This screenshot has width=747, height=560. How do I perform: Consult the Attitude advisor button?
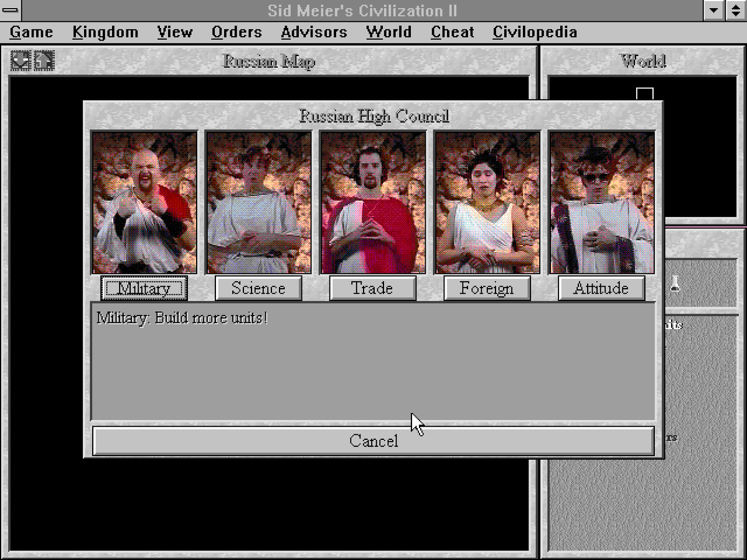pyautogui.click(x=601, y=288)
